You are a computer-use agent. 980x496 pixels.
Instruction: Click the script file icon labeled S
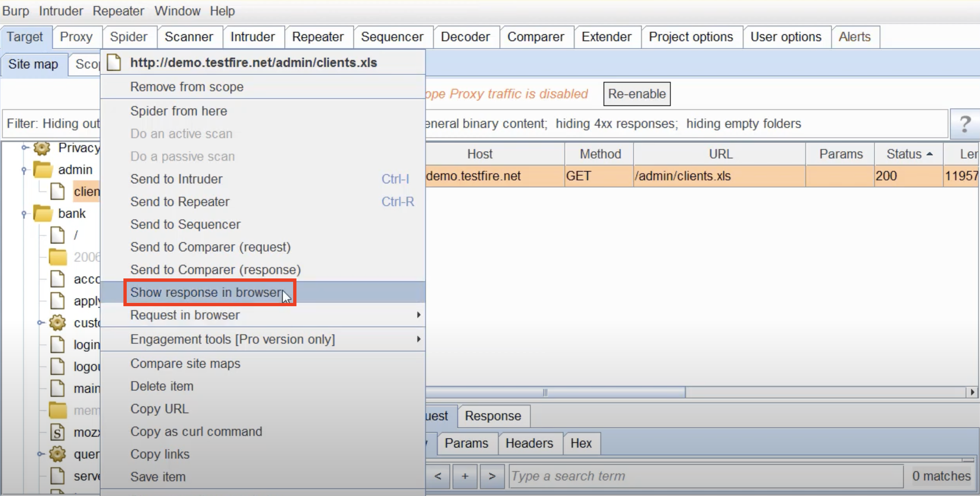pos(58,433)
